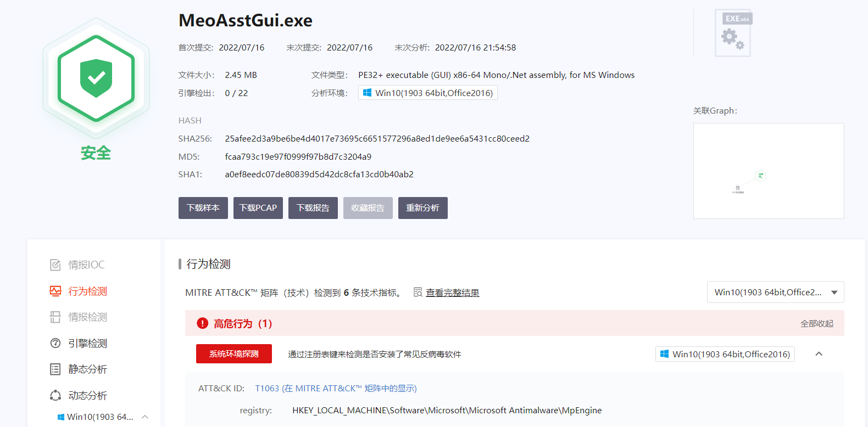This screenshot has height=427, width=868.
Task: Click the Windows logo beside sidebar Win10(1903 64...
Action: (x=61, y=417)
